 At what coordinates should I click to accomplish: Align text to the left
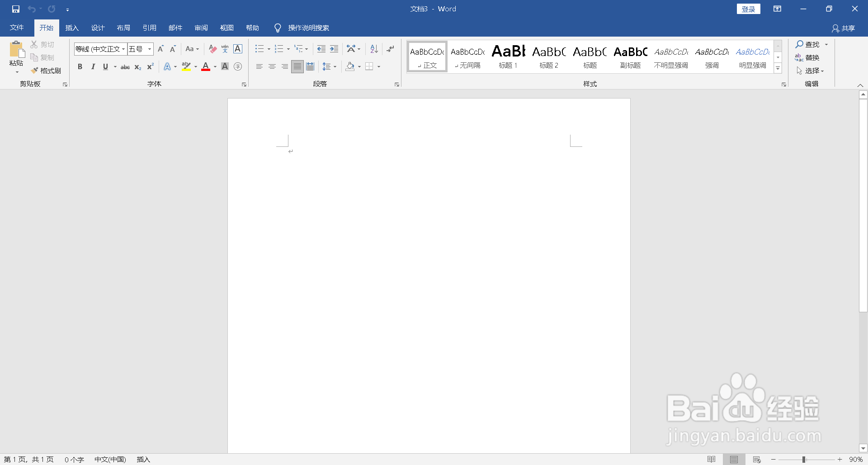pos(259,67)
